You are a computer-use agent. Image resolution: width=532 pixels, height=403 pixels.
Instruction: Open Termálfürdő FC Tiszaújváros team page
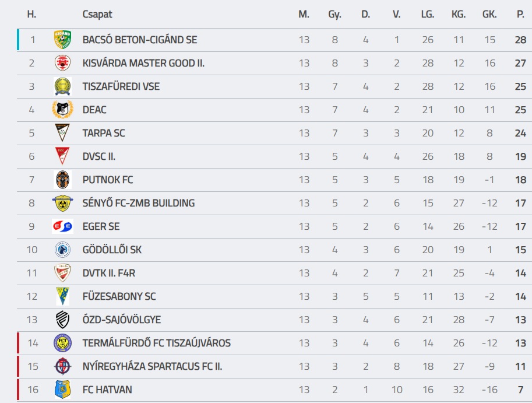click(156, 343)
